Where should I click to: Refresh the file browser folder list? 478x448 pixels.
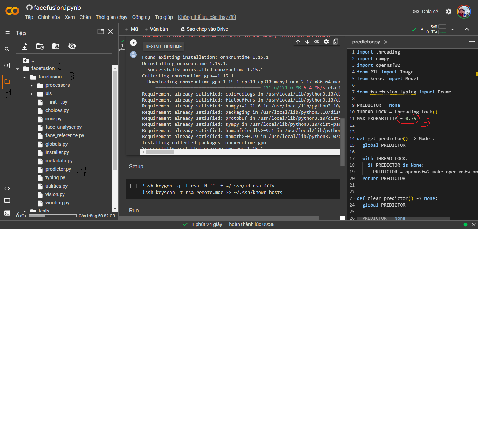40,46
